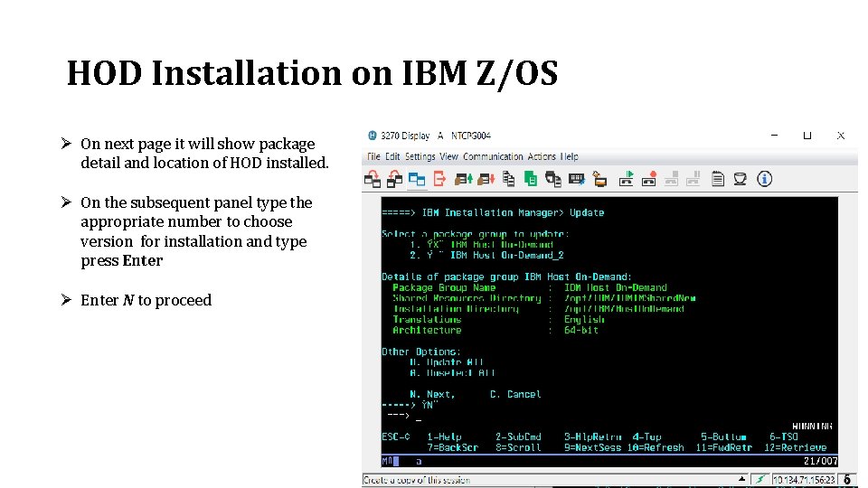Maximize the 3270 Display window
This screenshot has height=488, width=868.
click(x=807, y=135)
